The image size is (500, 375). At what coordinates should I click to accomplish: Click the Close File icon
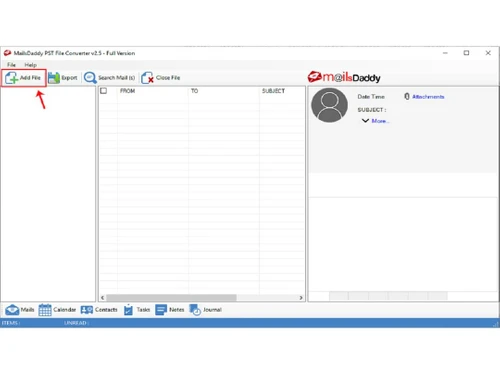(147, 78)
